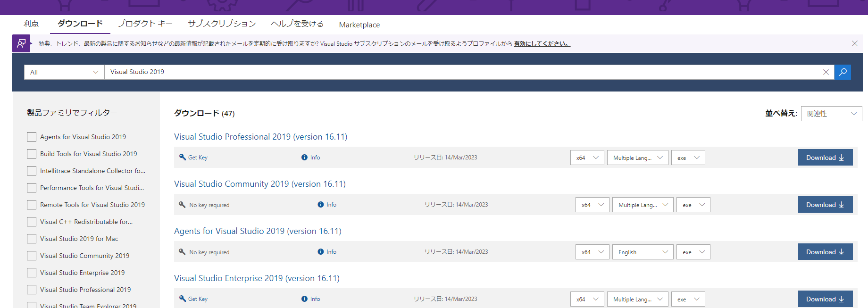868x308 pixels.
Task: Check Visual Studio Enterprise 2019 filter
Action: (32, 273)
